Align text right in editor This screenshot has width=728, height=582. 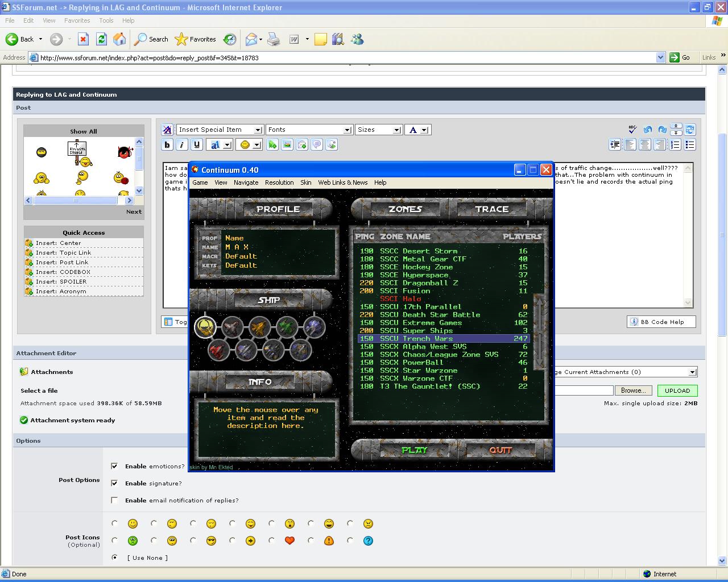tap(660, 145)
